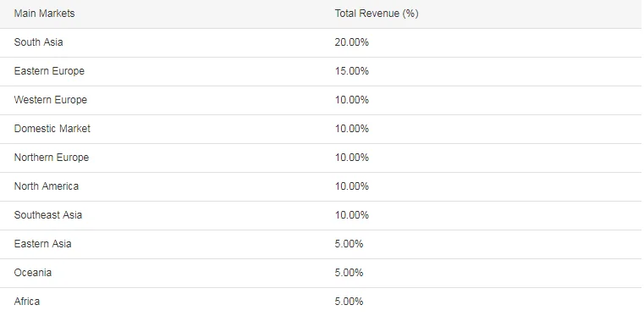This screenshot has width=644, height=316.
Task: Click South Asia's 20.00% revenue value
Action: pyautogui.click(x=351, y=42)
